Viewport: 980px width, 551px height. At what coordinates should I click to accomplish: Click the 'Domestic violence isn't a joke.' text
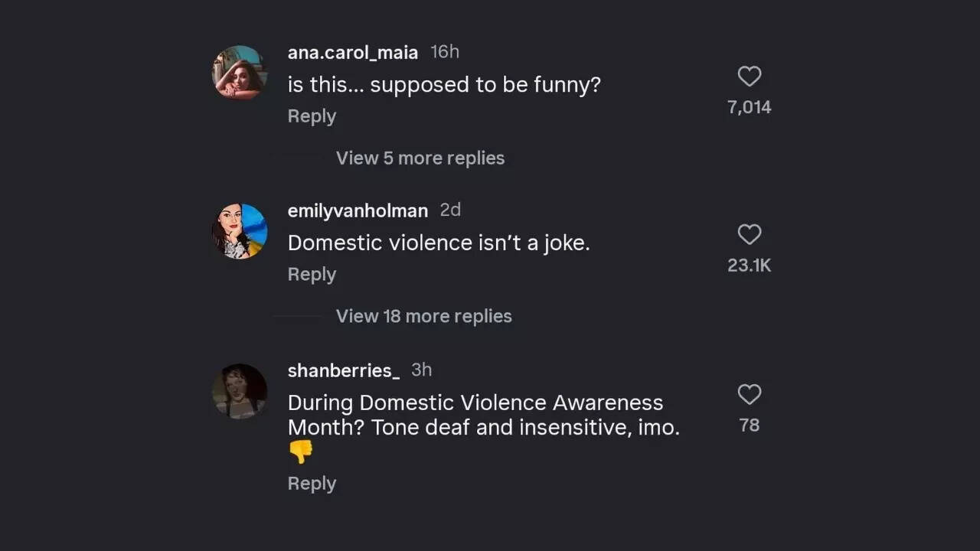438,243
